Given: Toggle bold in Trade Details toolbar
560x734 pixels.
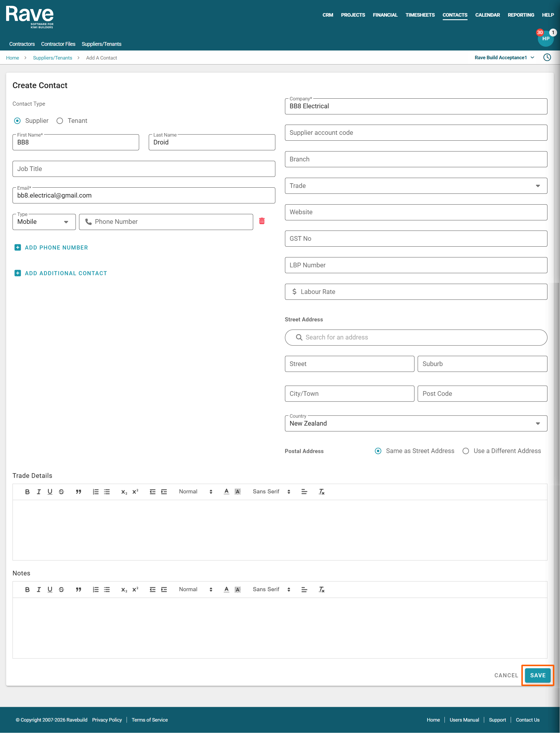Looking at the screenshot, I should click(x=27, y=491).
